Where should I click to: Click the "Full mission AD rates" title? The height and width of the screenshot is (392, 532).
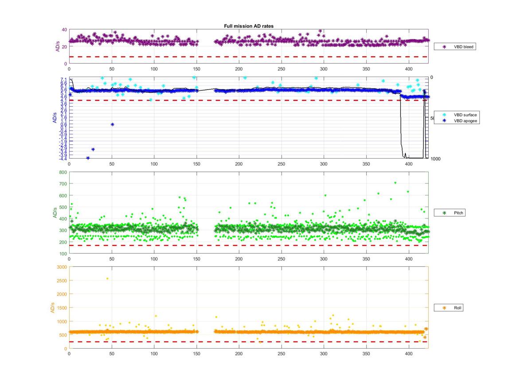[249, 26]
